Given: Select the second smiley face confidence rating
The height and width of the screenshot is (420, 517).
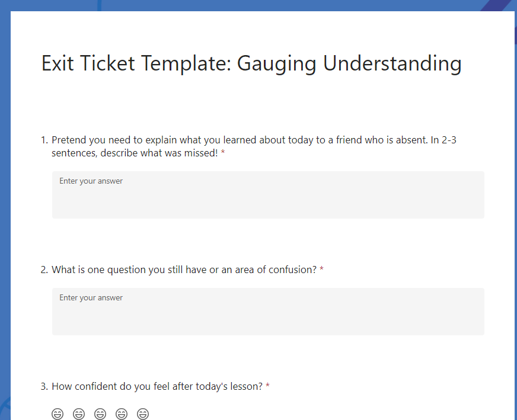Looking at the screenshot, I should (79, 413).
